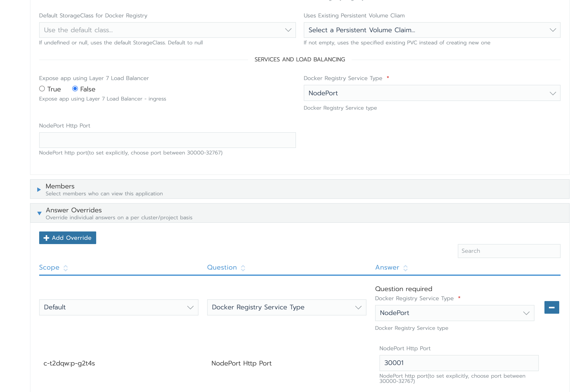This screenshot has height=392, width=581.
Task: Click the overrides Search field
Action: coord(509,251)
